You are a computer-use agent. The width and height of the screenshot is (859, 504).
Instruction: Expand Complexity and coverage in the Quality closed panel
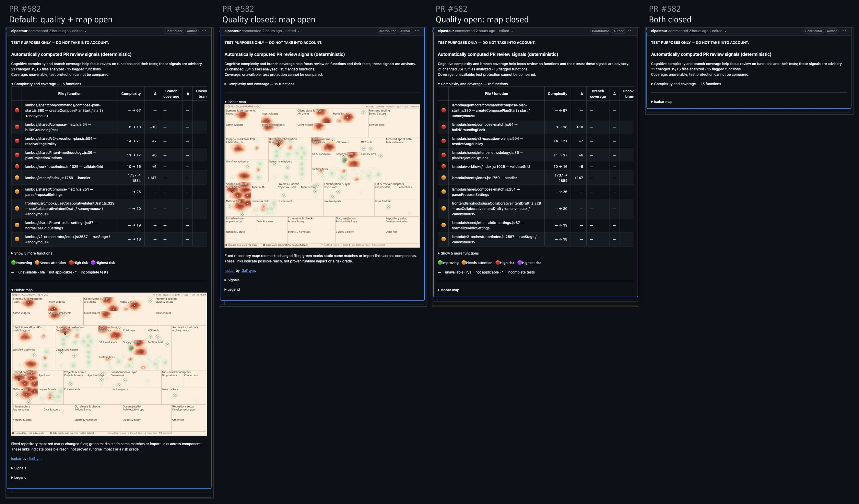(x=259, y=84)
